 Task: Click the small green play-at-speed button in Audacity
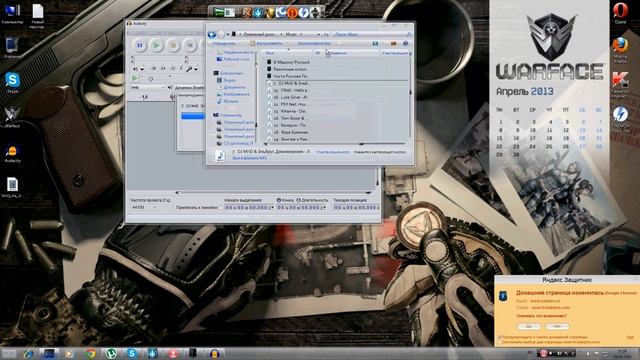coord(135,78)
